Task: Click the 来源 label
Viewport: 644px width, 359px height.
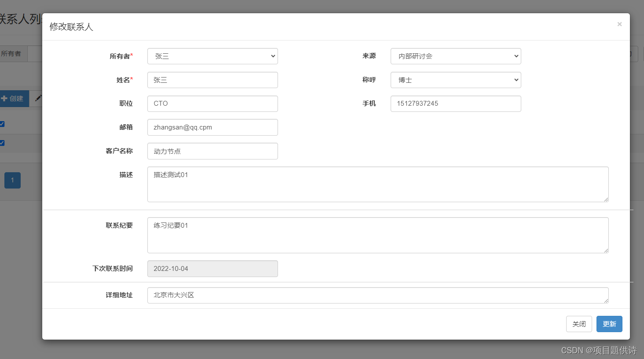Action: pyautogui.click(x=369, y=56)
